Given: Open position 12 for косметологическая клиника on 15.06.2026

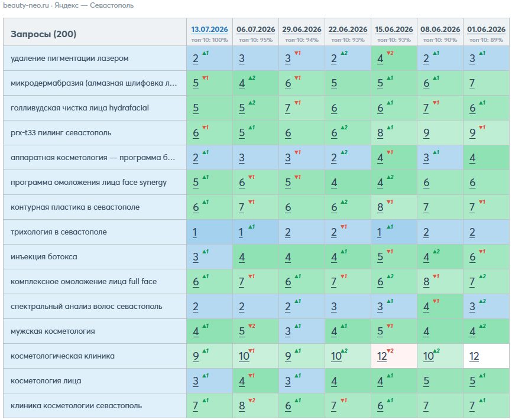Looking at the screenshot, I should coord(382,356).
